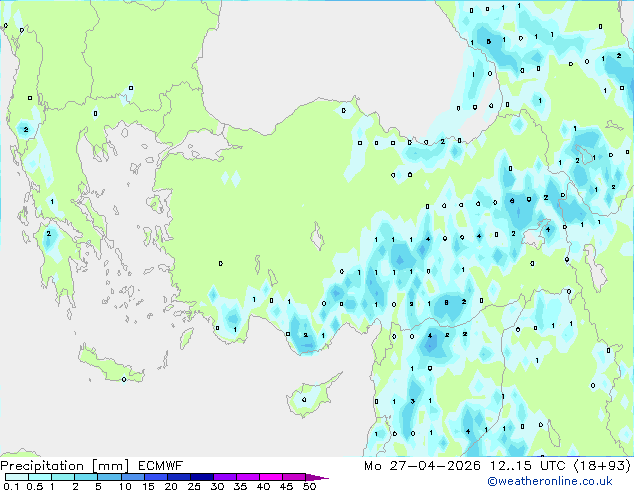This screenshot has width=634, height=490.
Task: Click the 'Precipitation [mm]' title text
Action: (65, 466)
